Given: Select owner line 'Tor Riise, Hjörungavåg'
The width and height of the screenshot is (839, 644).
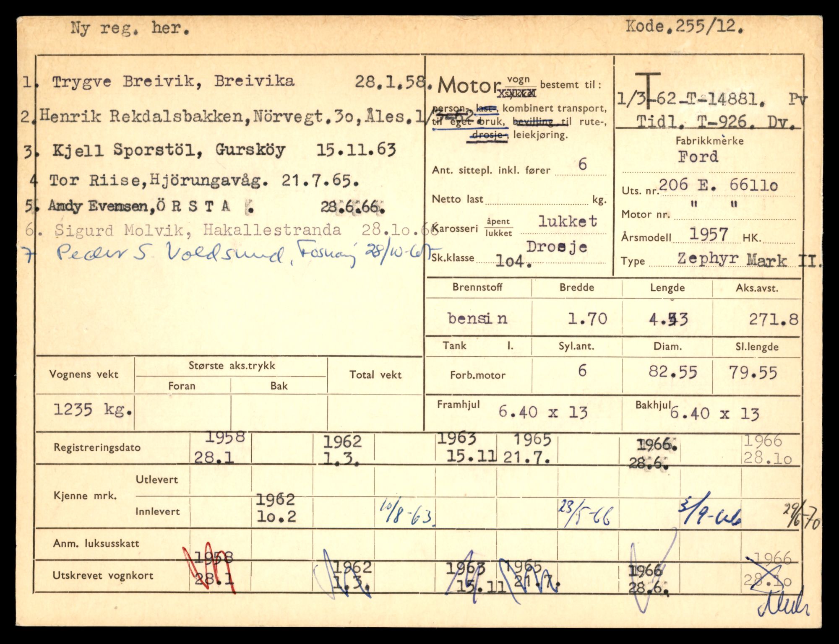Looking at the screenshot, I should click(159, 181).
